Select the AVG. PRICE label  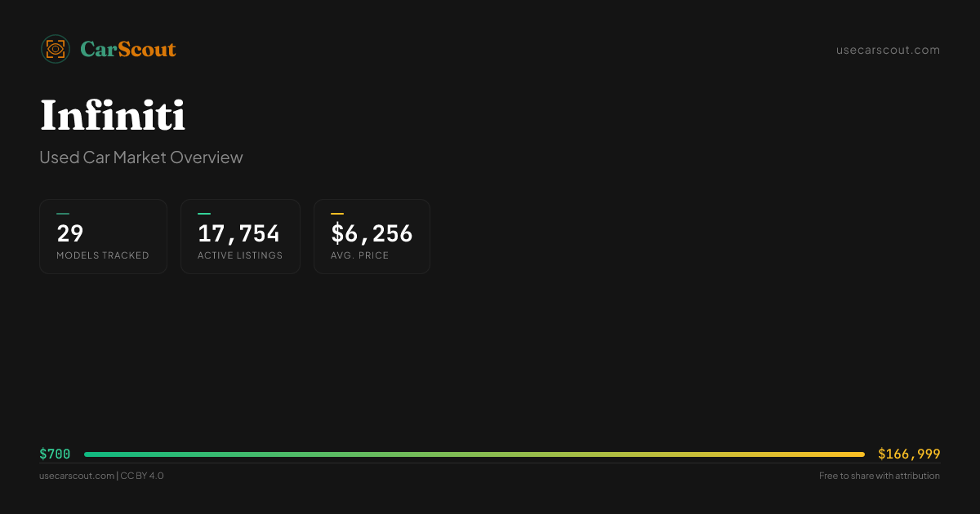click(359, 255)
